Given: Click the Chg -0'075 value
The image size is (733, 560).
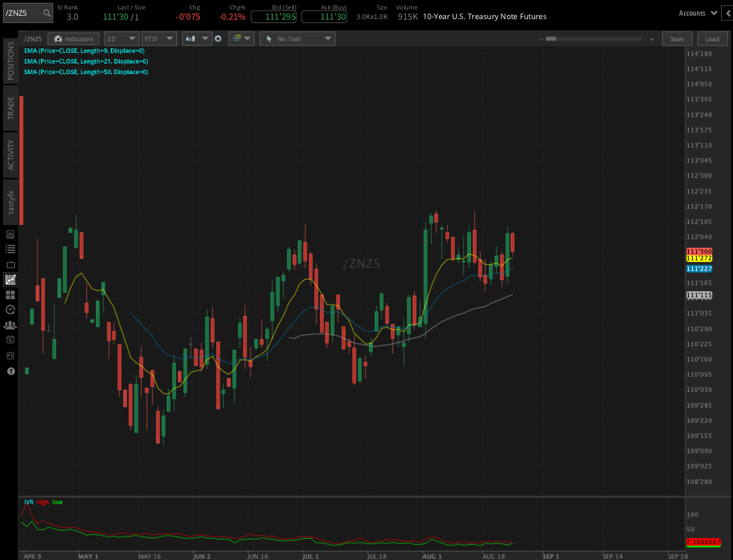Looking at the screenshot, I should pos(188,17).
